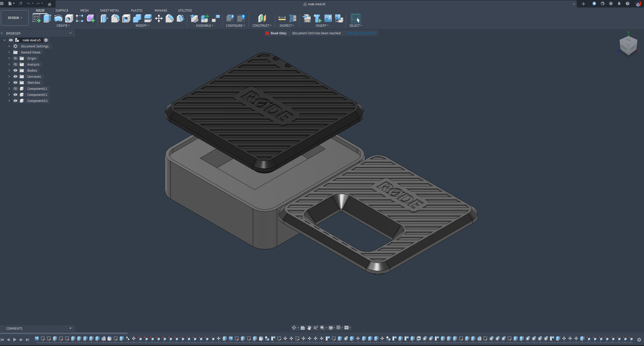Click the Insert Canvas image icon

tap(328, 19)
